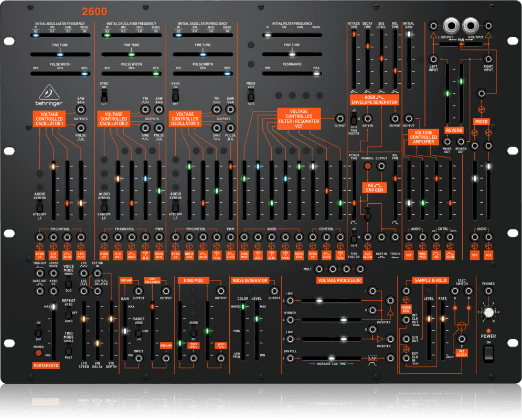Click the MIXER OUT jack
The width and height of the screenshot is (522, 420).
447,142
